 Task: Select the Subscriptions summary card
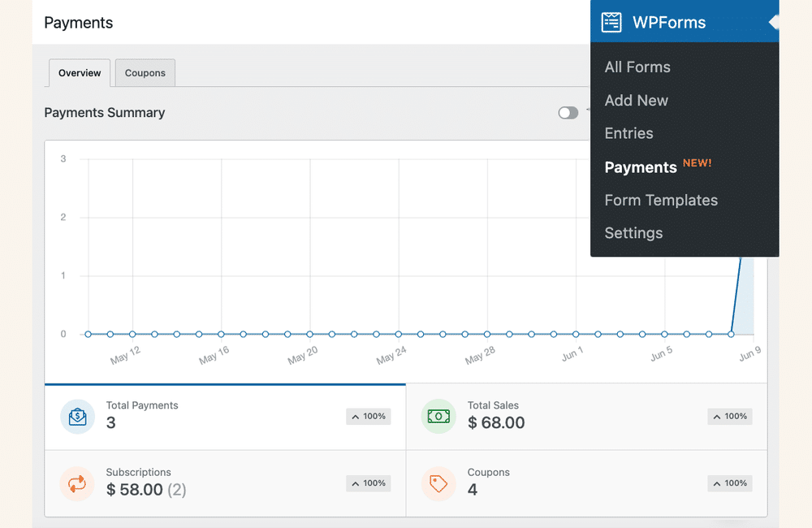(x=225, y=483)
